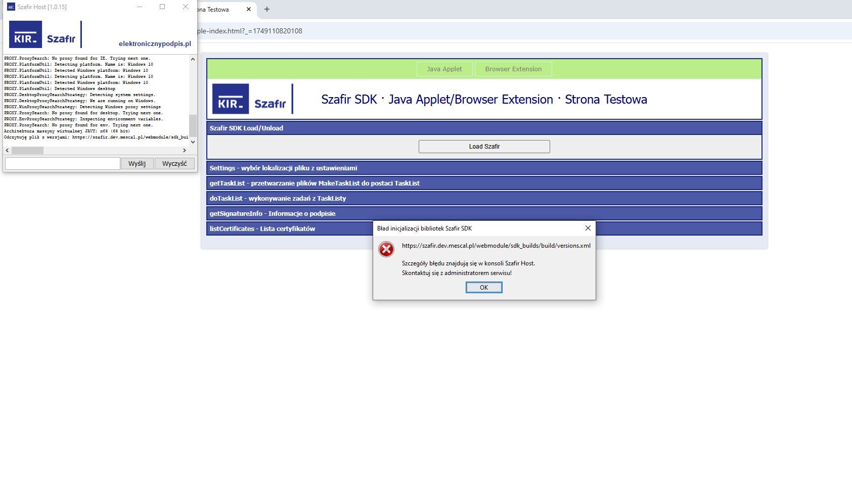
Task: Close the Szafir SDK error dialog
Action: point(588,228)
